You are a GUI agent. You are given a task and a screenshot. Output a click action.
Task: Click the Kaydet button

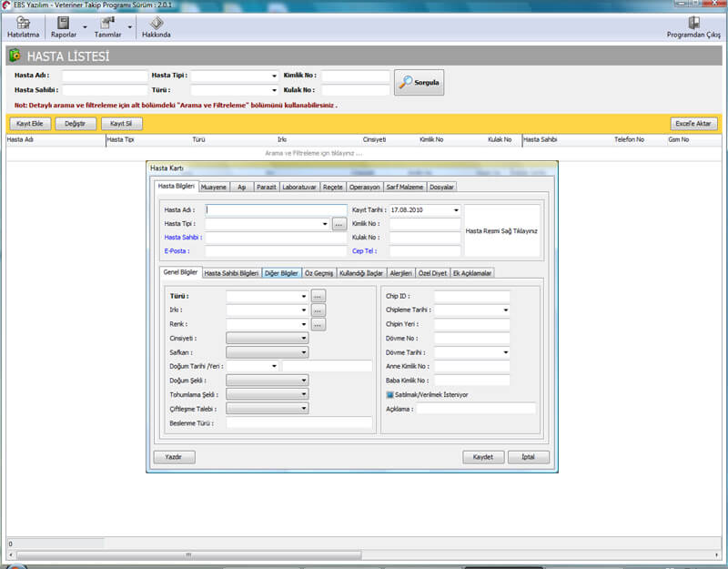tap(483, 457)
